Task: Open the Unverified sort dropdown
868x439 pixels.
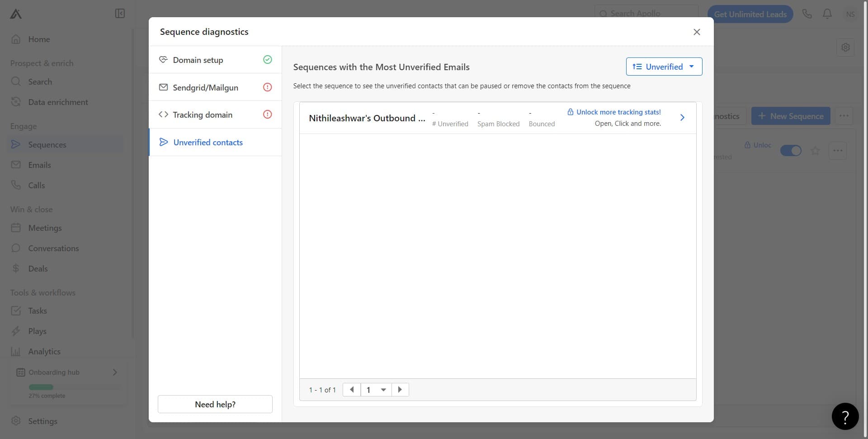Action: point(664,67)
